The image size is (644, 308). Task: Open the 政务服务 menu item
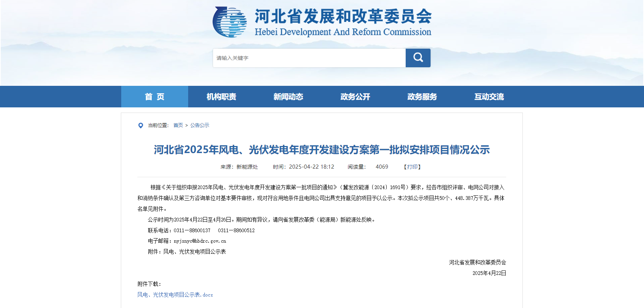[x=422, y=97]
